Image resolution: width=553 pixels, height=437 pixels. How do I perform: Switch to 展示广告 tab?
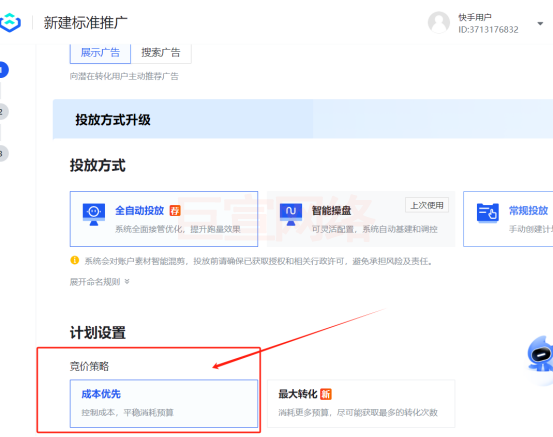tap(100, 53)
